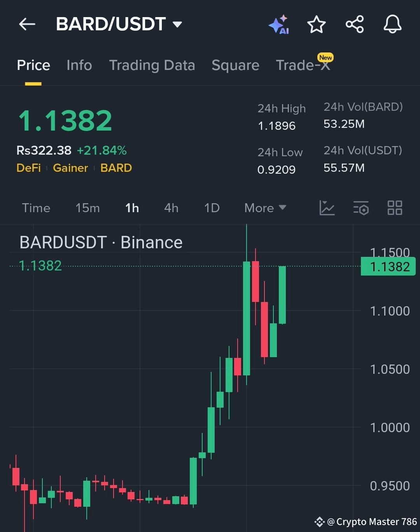The image size is (420, 532).
Task: Switch to the Info tab
Action: click(79, 65)
